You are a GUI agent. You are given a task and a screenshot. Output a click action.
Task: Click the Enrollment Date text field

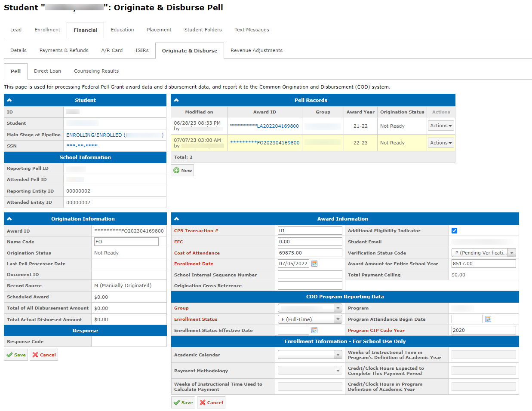[293, 264]
